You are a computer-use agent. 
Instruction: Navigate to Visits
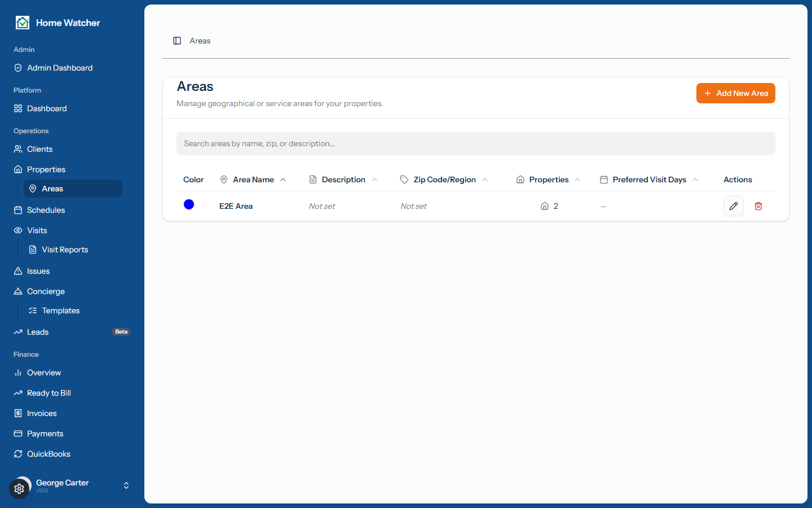72,230
